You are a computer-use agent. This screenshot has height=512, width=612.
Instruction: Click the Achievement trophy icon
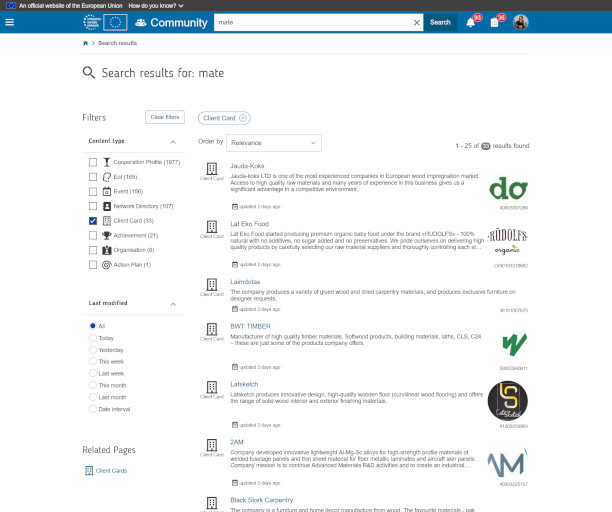[x=107, y=235]
